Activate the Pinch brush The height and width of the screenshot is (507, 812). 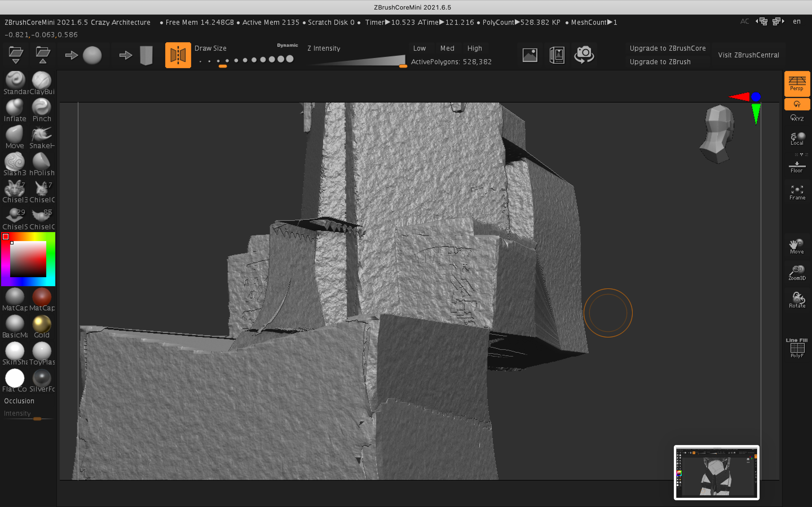[x=42, y=110]
